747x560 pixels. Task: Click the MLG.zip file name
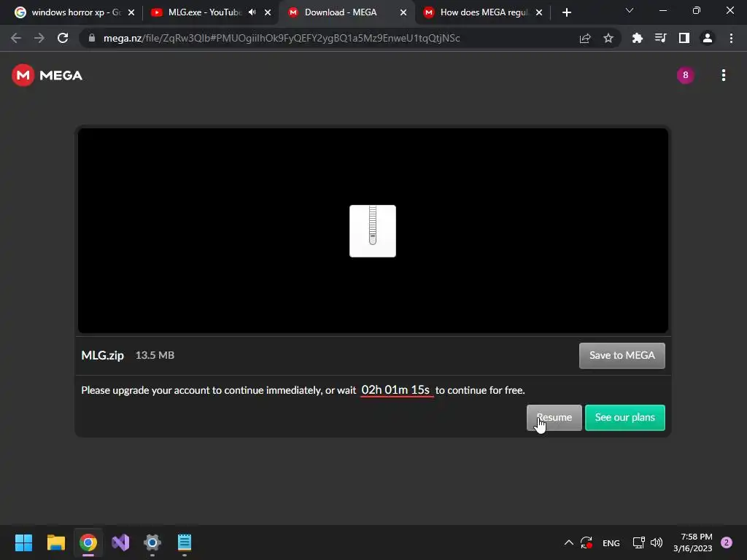[x=102, y=355]
